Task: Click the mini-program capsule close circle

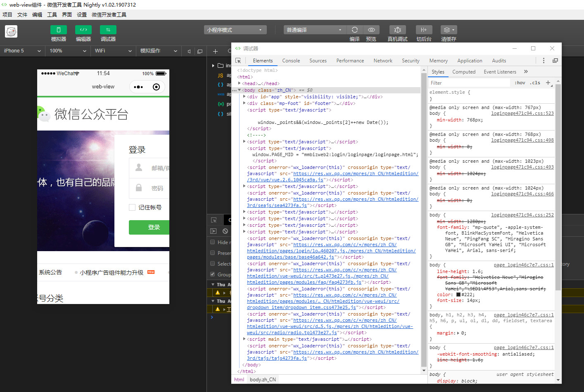Action: [x=156, y=87]
